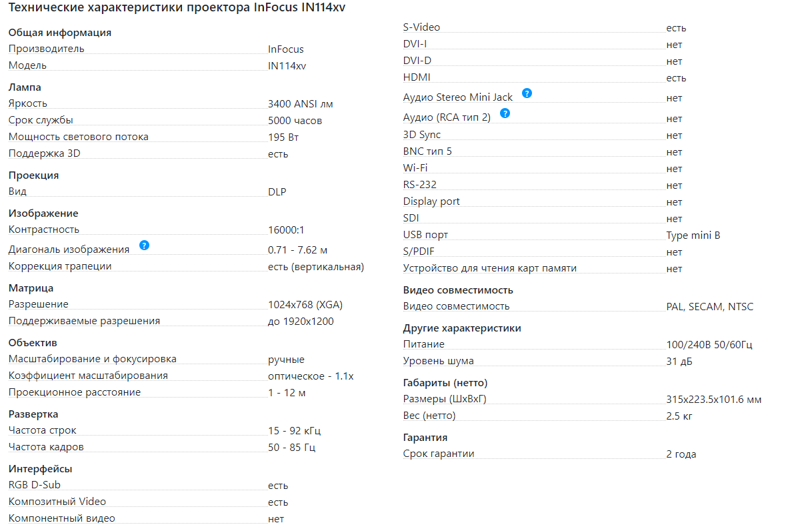Image resolution: width=812 pixels, height=531 pixels.
Task: Click help icon next to Аудио Stereo Mini Jack
Action: pos(527,93)
